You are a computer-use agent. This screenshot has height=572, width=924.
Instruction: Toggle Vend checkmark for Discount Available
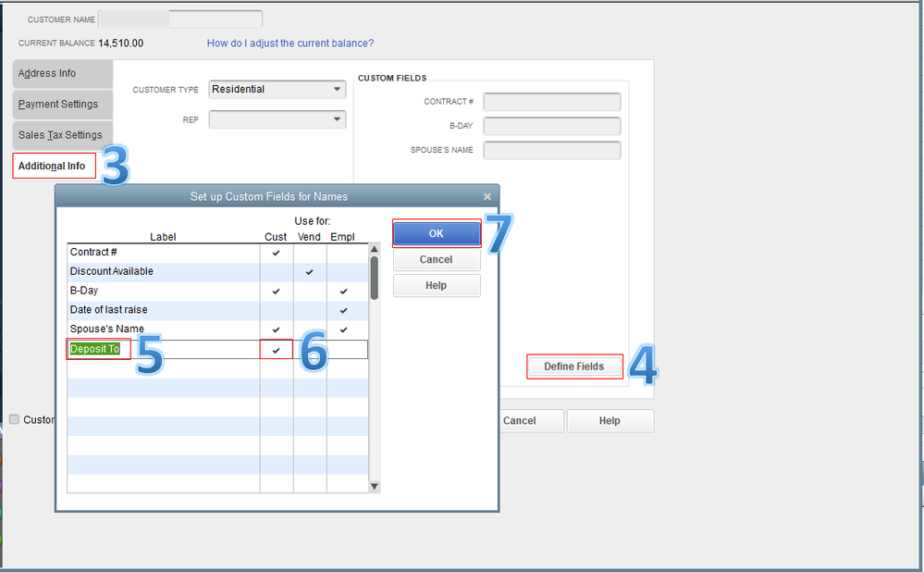(310, 272)
